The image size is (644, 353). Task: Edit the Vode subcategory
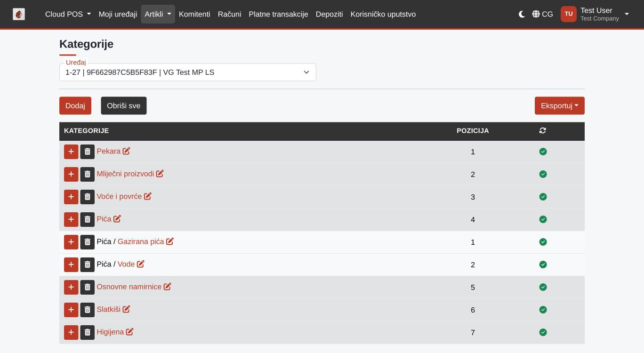click(x=141, y=264)
